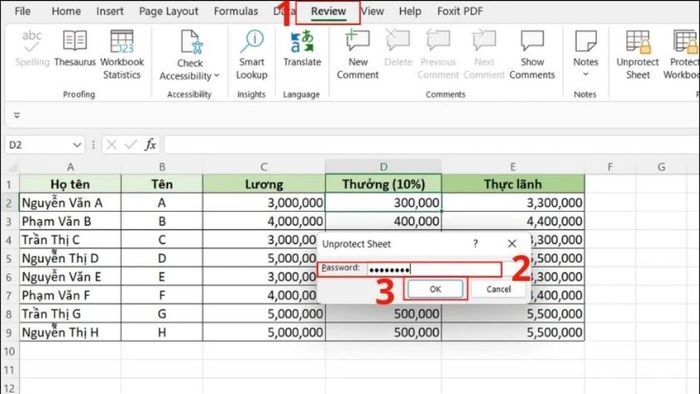Click cell with value 3,300,000

(x=512, y=203)
